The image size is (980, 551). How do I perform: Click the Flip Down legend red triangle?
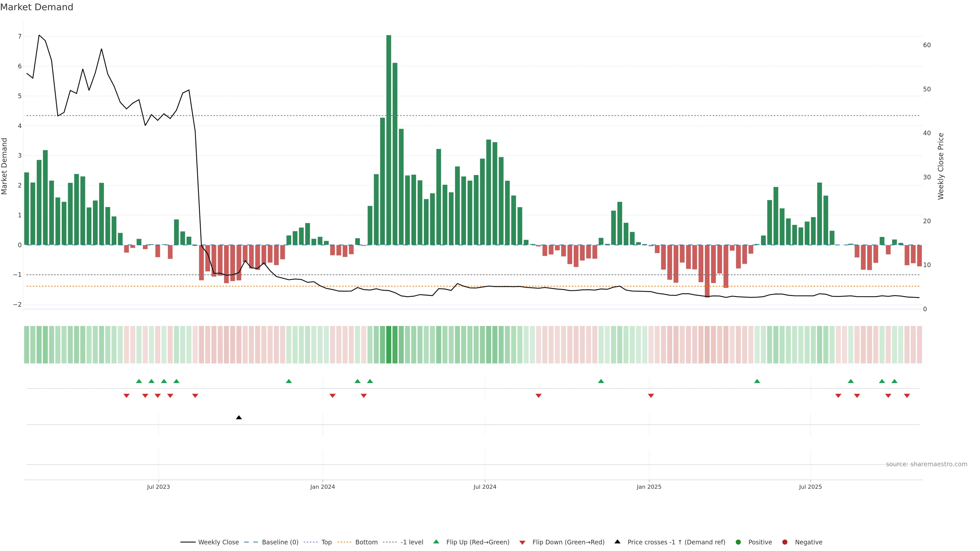[x=522, y=542]
